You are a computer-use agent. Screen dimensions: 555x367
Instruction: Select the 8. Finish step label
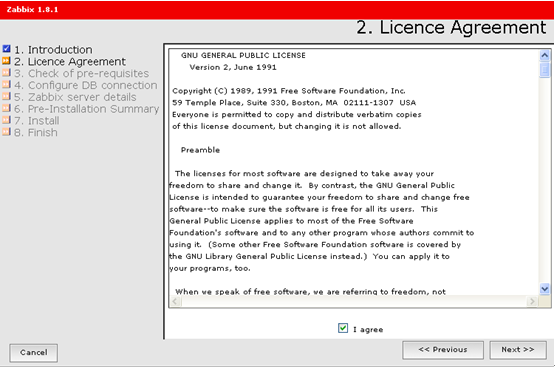[35, 133]
